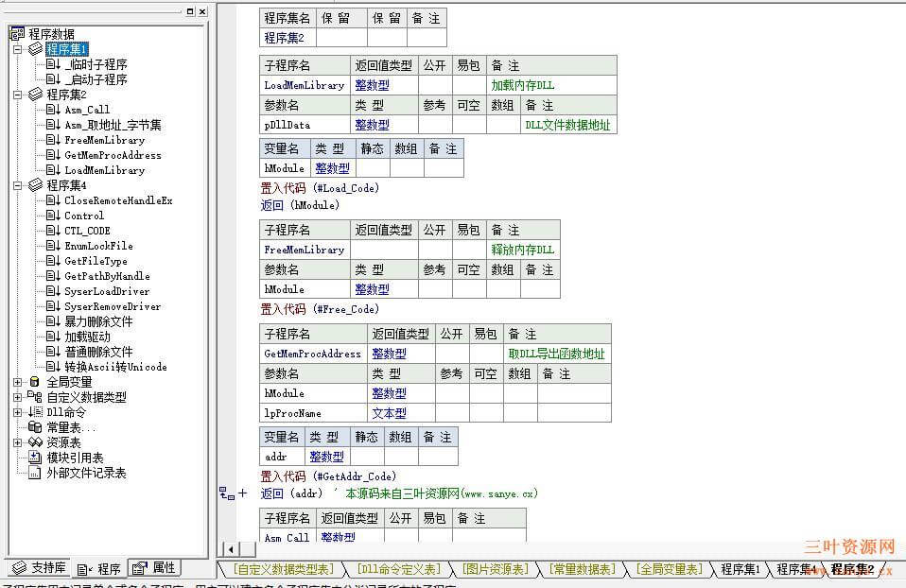
Task: Click the 外部文件记录表 icon
Action: click(x=35, y=473)
